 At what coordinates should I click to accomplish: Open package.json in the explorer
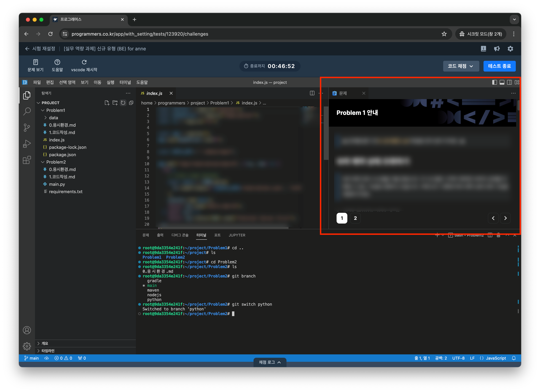click(62, 155)
